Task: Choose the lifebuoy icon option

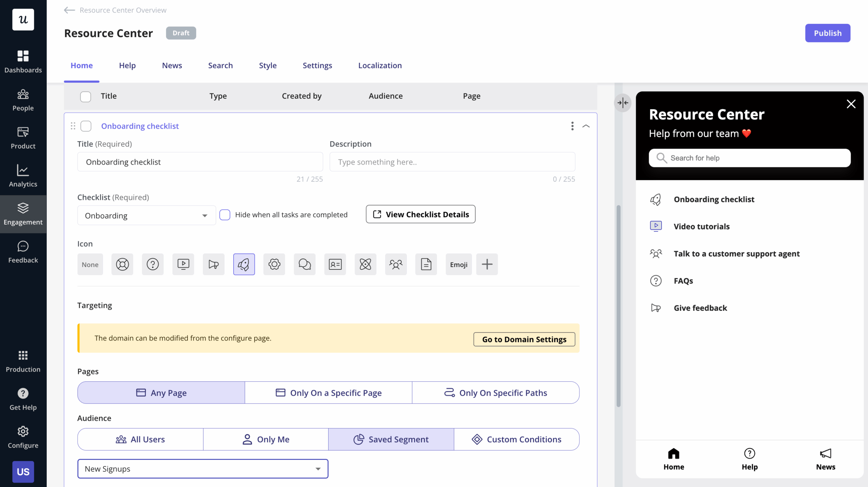Action: click(x=122, y=264)
